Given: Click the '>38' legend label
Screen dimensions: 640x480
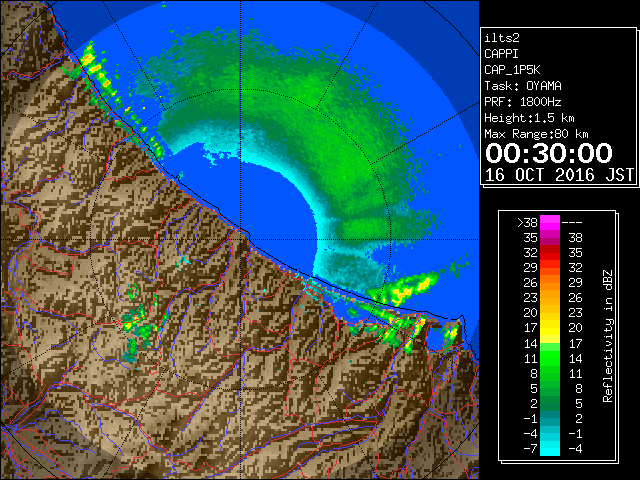Looking at the screenshot, I should pyautogui.click(x=527, y=223).
